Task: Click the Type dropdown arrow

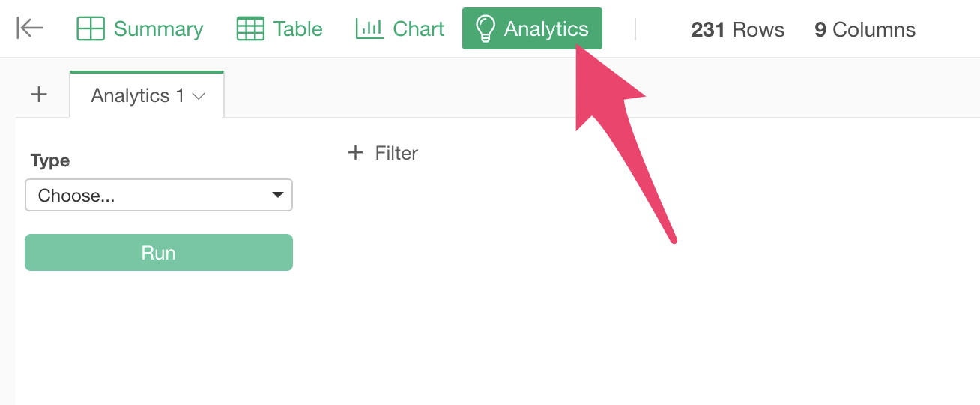Action: (278, 196)
